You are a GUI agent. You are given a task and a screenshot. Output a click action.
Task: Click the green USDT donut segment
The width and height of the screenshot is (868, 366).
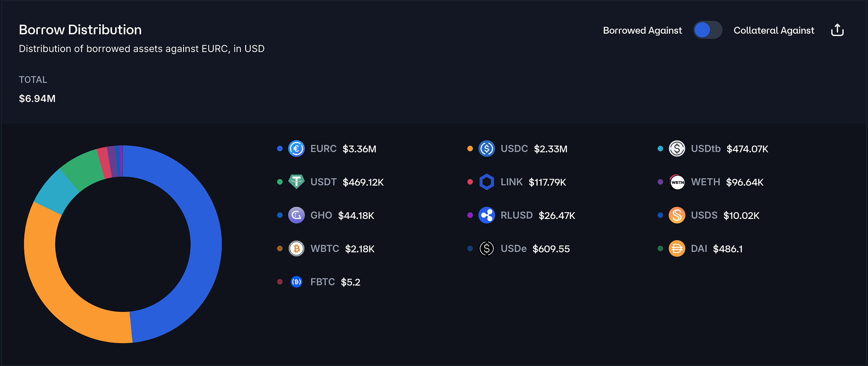[82, 169]
